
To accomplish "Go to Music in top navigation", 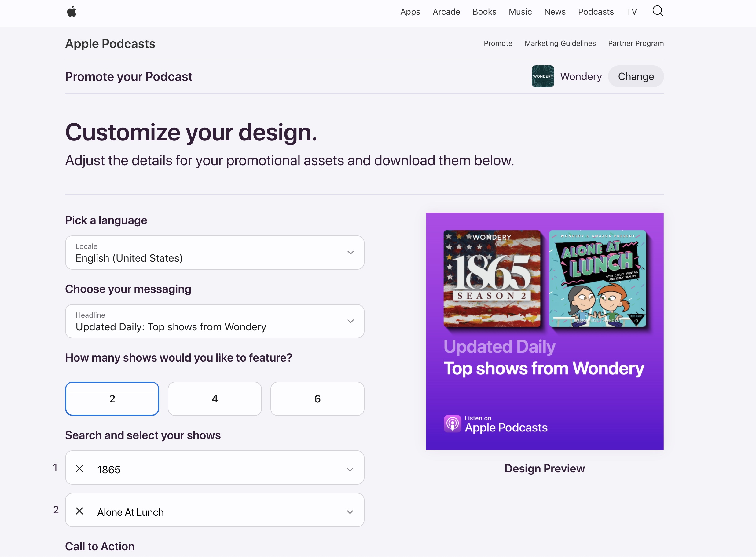I will click(x=520, y=12).
